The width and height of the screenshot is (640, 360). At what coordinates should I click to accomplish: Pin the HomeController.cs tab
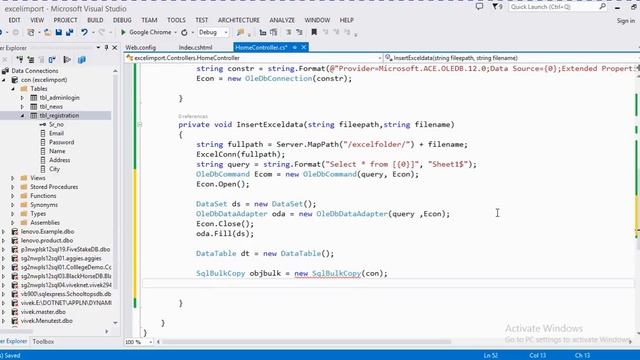(x=294, y=47)
